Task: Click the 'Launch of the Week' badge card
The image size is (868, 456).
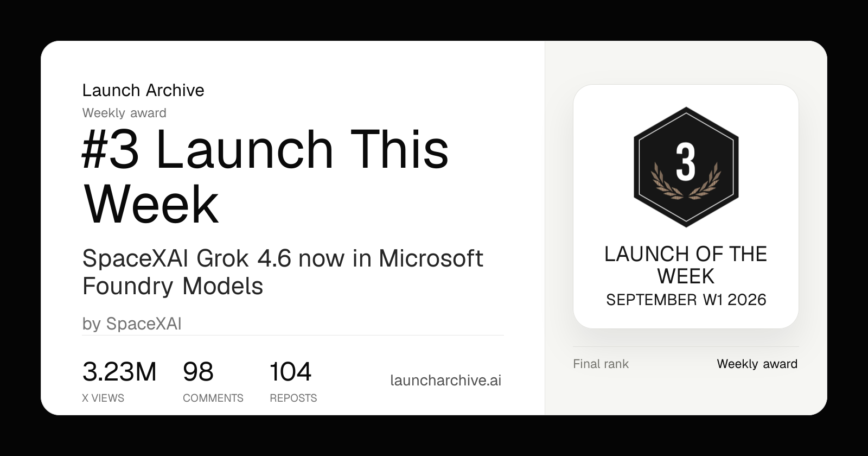Action: click(686, 206)
